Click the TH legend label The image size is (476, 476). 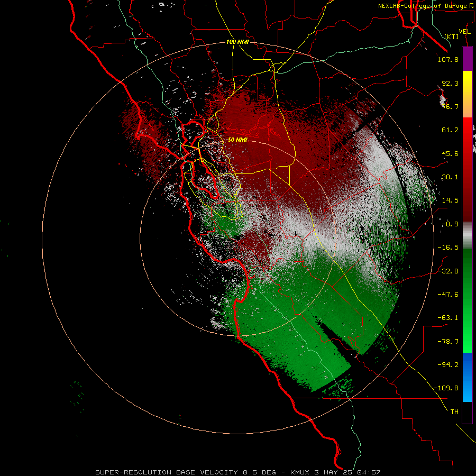click(454, 412)
